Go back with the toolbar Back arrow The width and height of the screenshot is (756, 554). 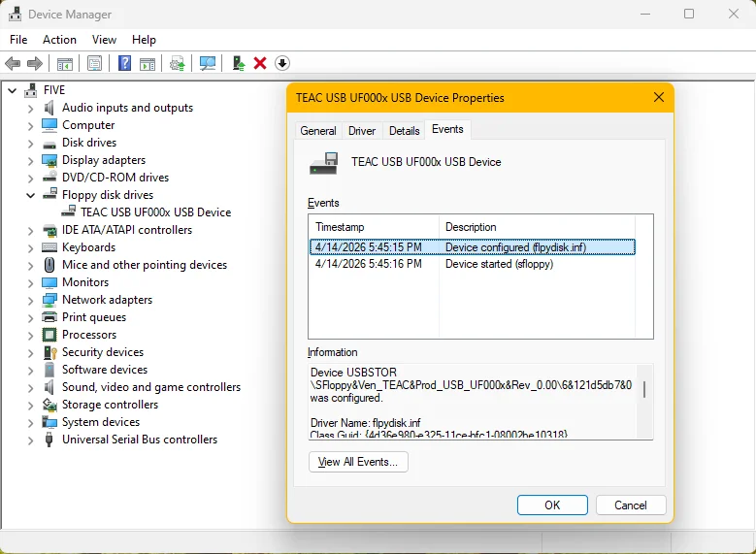click(13, 63)
